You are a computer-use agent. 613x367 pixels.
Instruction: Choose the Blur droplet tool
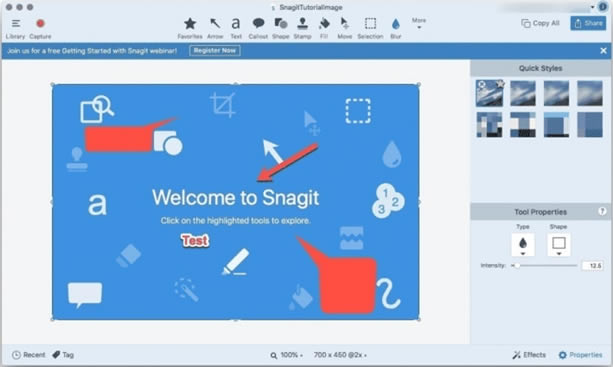[396, 28]
